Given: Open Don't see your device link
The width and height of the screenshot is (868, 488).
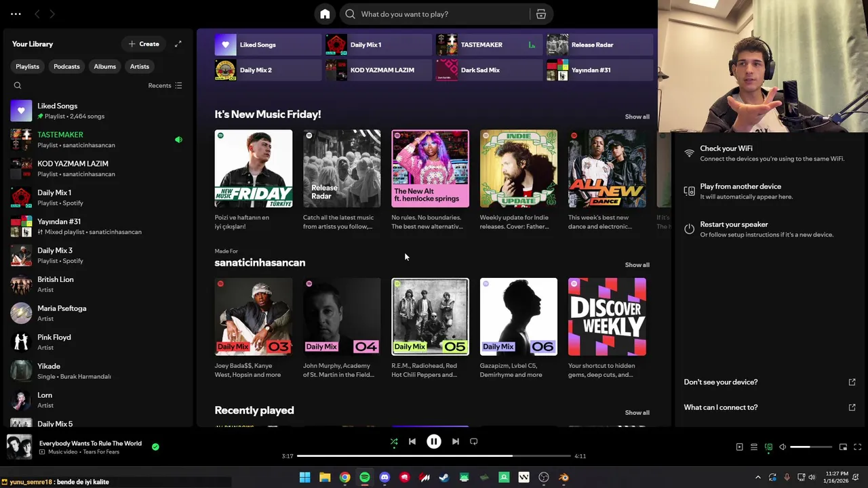Looking at the screenshot, I should 770,382.
